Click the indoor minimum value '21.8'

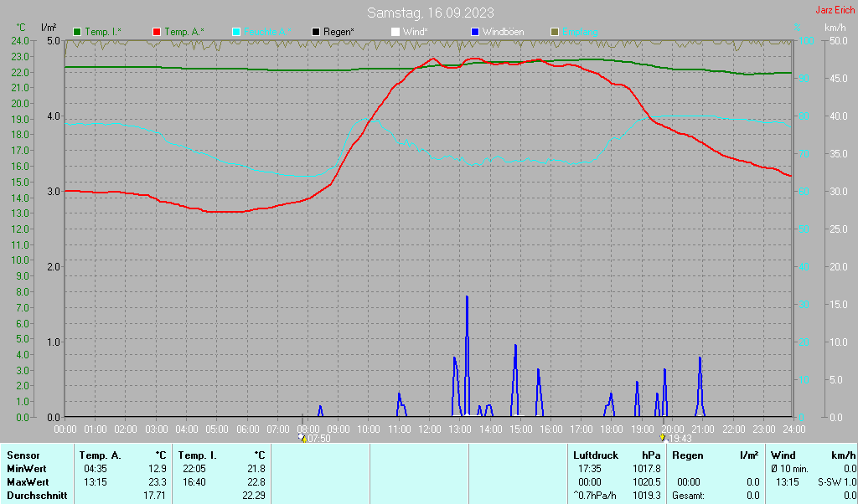click(256, 469)
